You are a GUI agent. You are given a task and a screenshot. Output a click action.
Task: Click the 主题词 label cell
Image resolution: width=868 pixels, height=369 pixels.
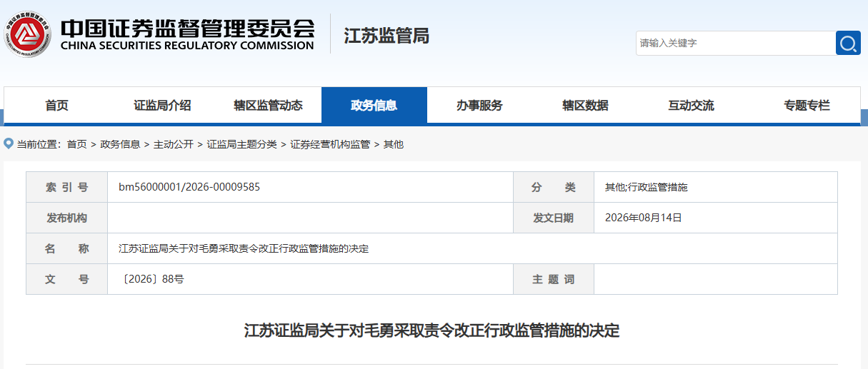[x=554, y=279]
